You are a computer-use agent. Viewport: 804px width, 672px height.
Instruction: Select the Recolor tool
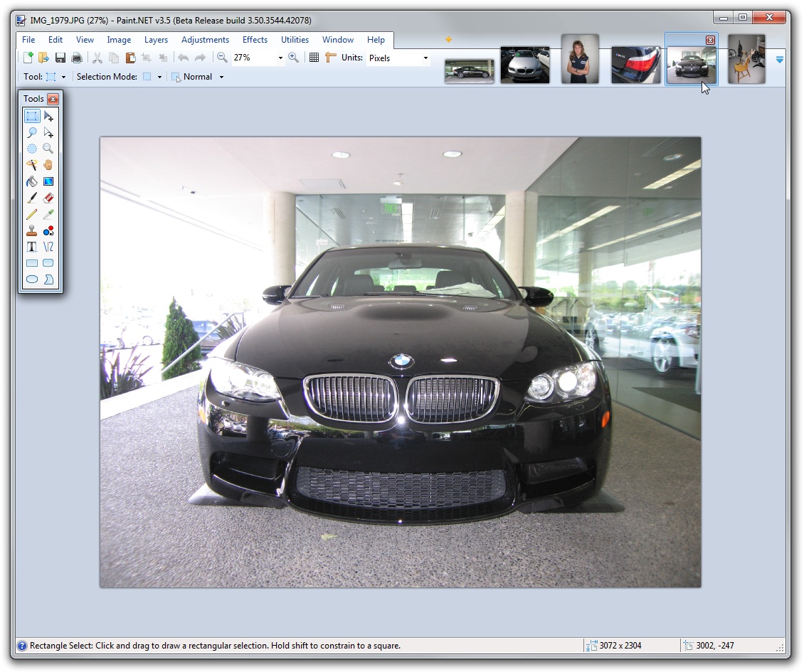pyautogui.click(x=48, y=230)
